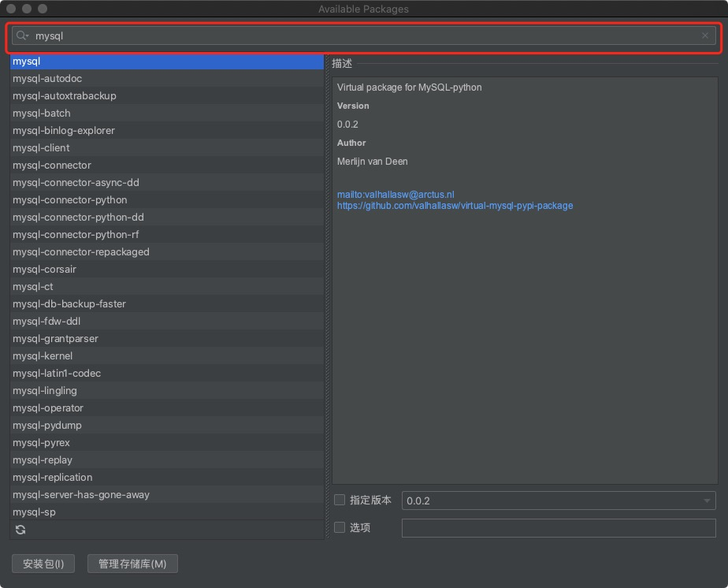Viewport: 728px width, 588px height.
Task: Select mysql-connector-python-dd package
Action: pyautogui.click(x=167, y=218)
